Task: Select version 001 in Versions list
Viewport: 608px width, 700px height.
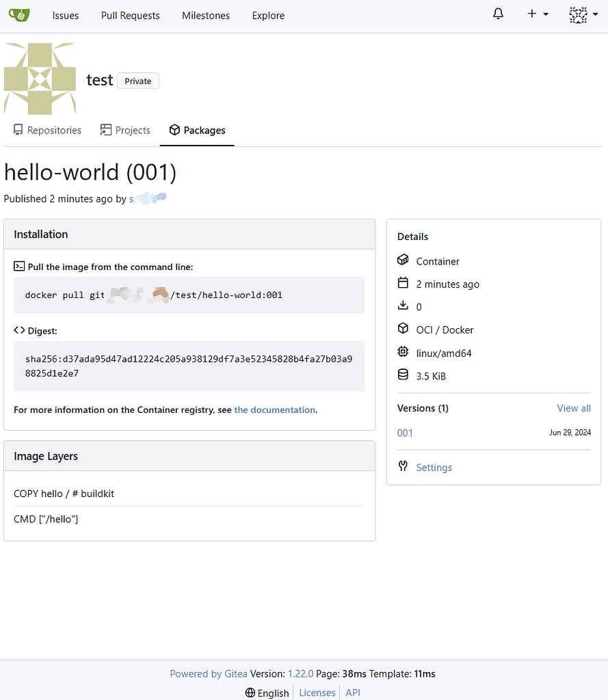Action: [x=405, y=433]
